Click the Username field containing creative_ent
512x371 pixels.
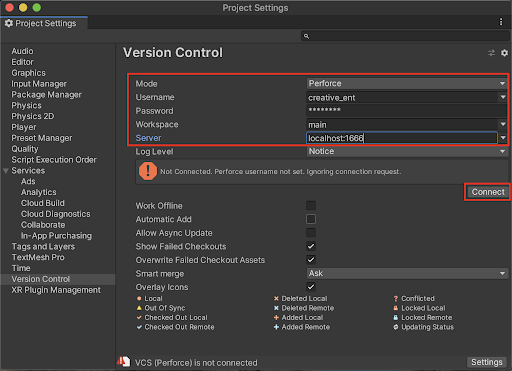(402, 97)
